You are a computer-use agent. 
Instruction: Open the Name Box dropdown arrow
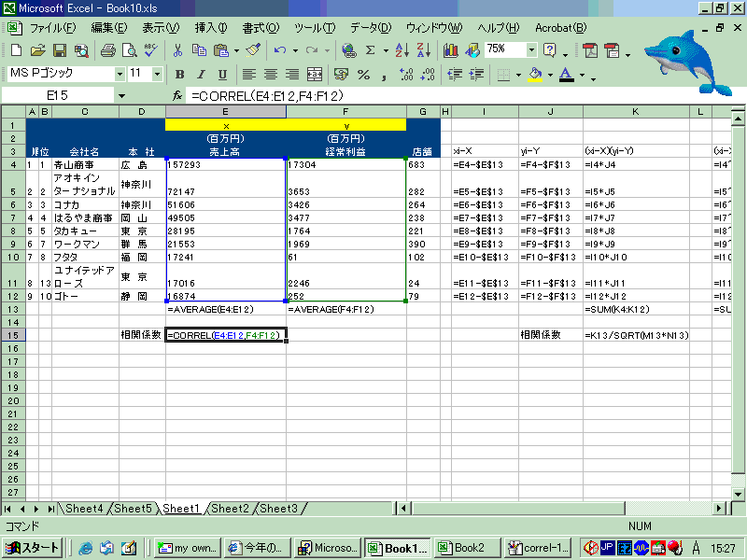(121, 95)
